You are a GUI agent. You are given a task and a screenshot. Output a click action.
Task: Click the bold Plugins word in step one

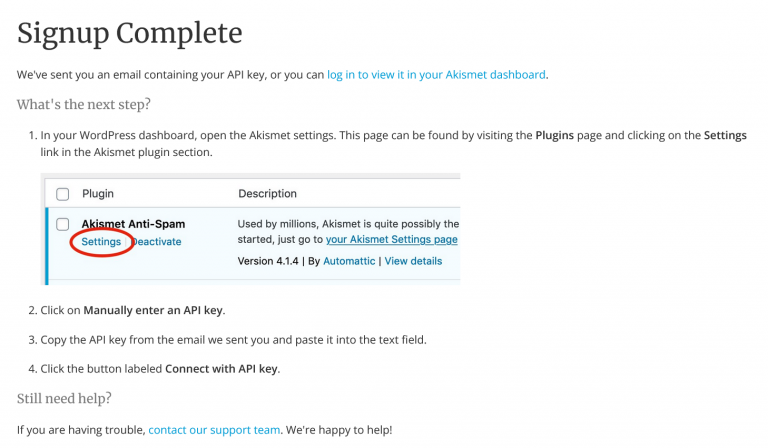click(554, 135)
